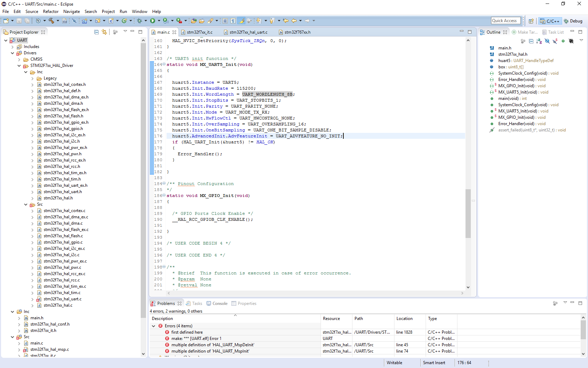The image size is (588, 368).
Task: Toggle the skip breakpoints toolbar button
Action: point(75,21)
